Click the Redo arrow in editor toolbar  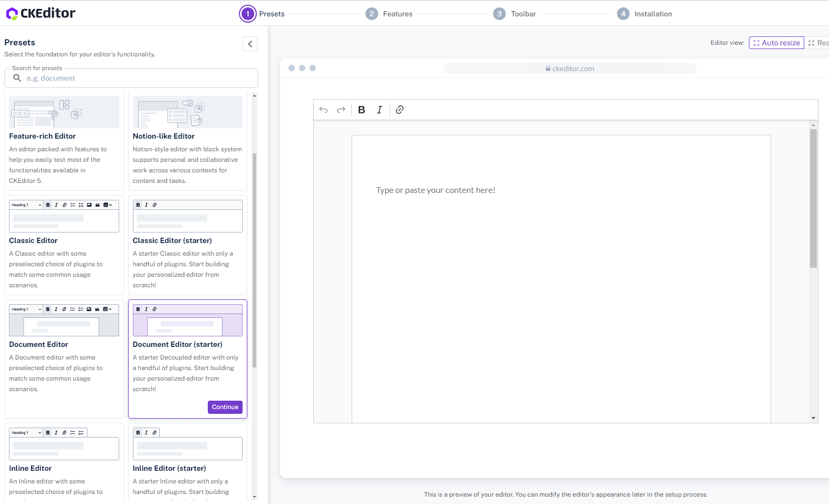point(341,110)
